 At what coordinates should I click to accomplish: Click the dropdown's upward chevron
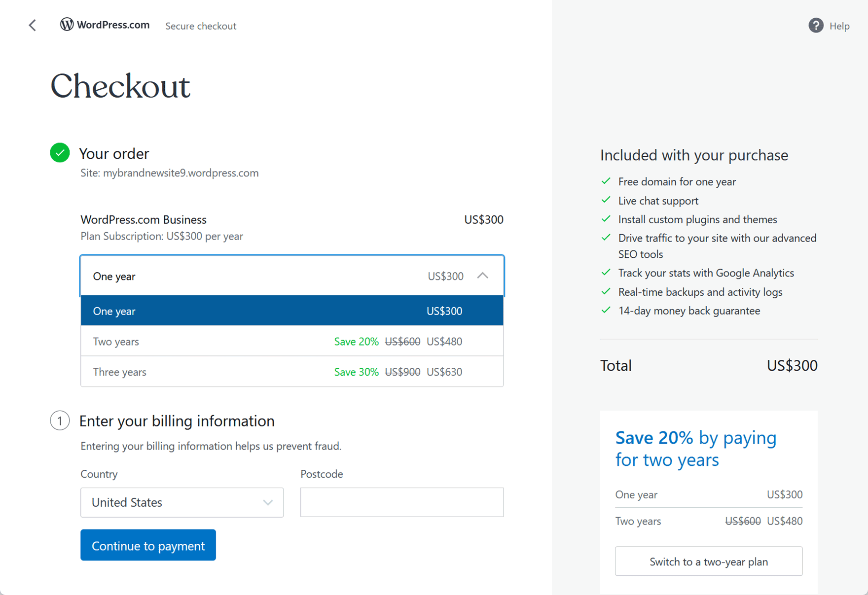coord(483,276)
